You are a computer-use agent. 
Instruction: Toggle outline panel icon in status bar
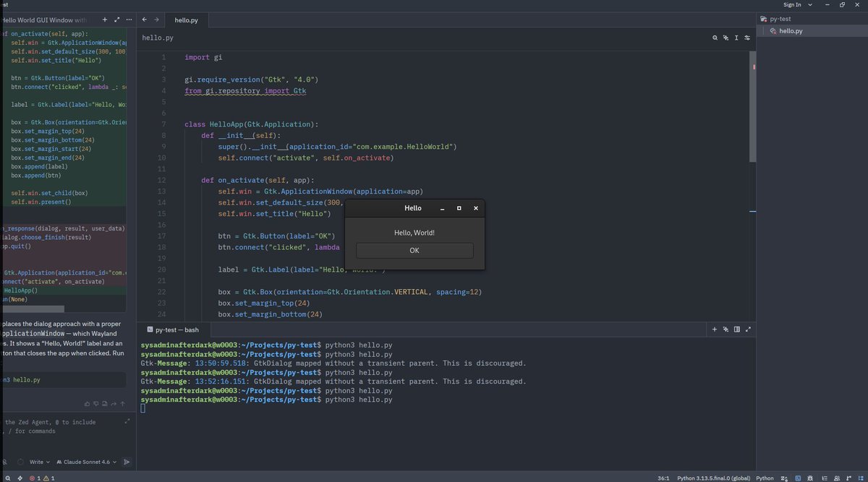pos(825,478)
